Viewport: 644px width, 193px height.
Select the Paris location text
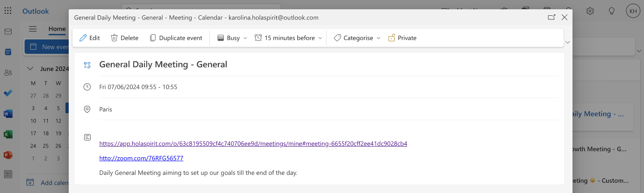click(106, 109)
